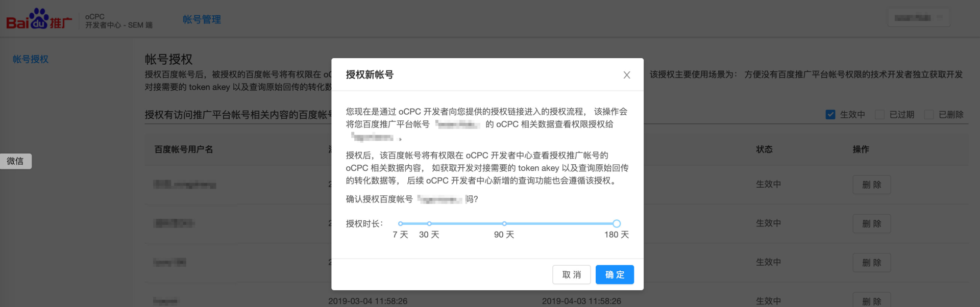Click the Baidu 推广 logo
The height and width of the screenshot is (307, 980).
click(x=39, y=19)
